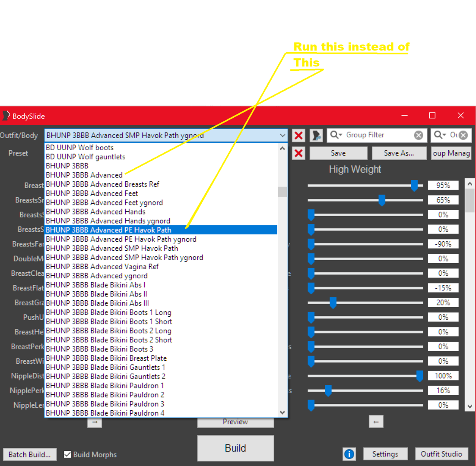The width and height of the screenshot is (476, 466).
Task: Open Group Manager button
Action: pyautogui.click(x=451, y=153)
